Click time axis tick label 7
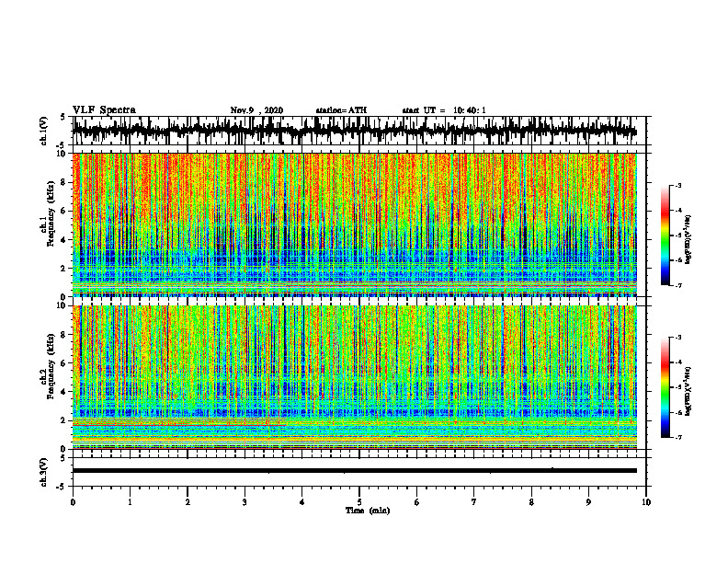This screenshot has height=563, width=728. (474, 502)
